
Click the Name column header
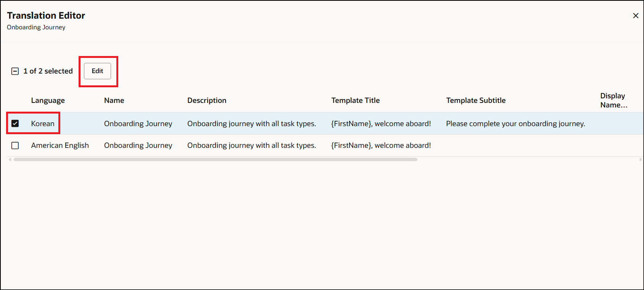[114, 100]
